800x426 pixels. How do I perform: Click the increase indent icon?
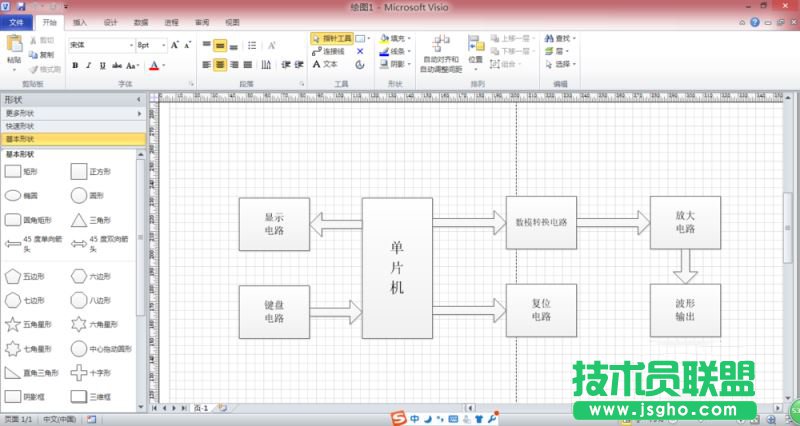point(299,65)
